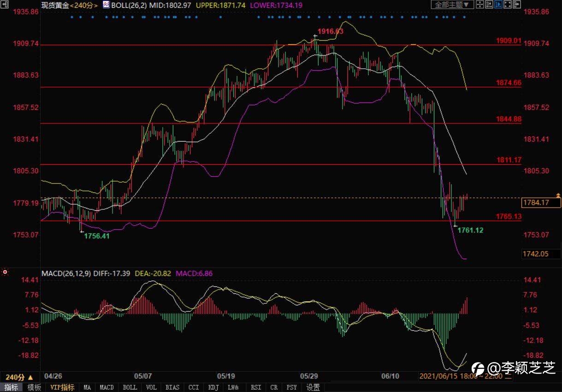Click the 05/07 date on time axis
The height and width of the screenshot is (392, 562).
coord(143,376)
